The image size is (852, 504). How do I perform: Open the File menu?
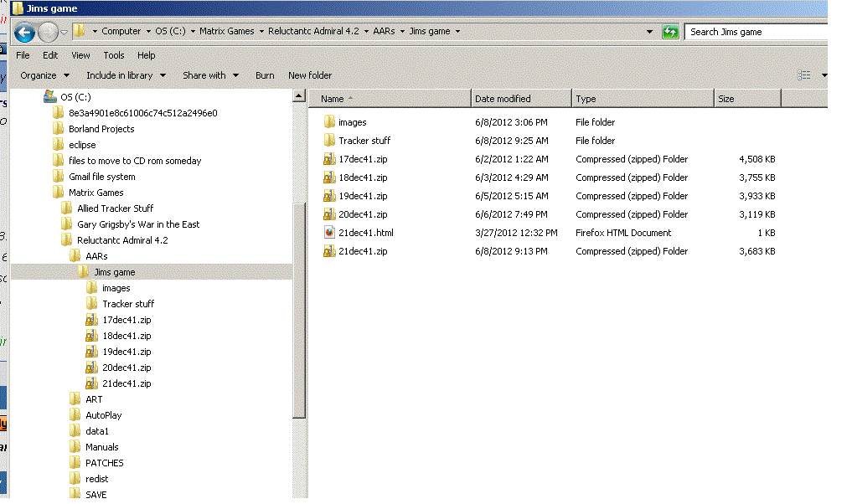pos(23,55)
